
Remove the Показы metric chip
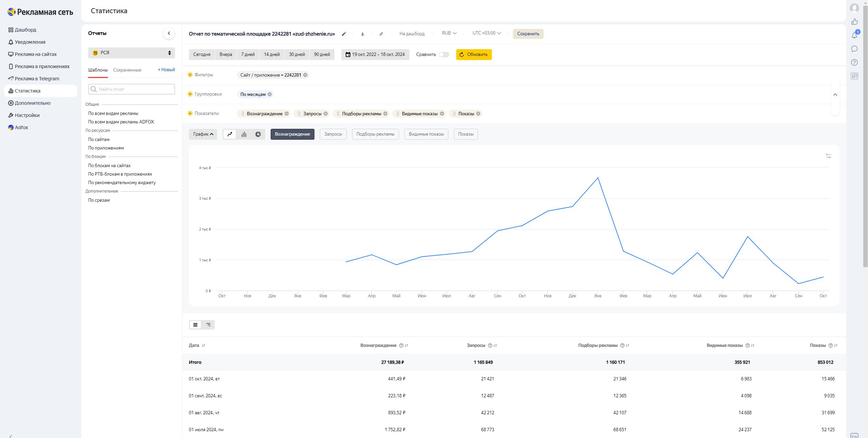478,114
